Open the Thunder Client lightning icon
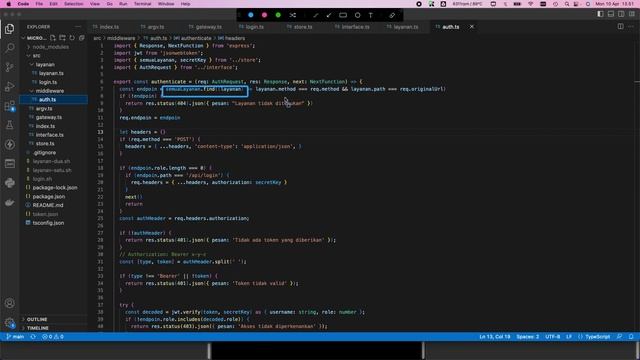This screenshot has height=360, width=640. click(9, 144)
